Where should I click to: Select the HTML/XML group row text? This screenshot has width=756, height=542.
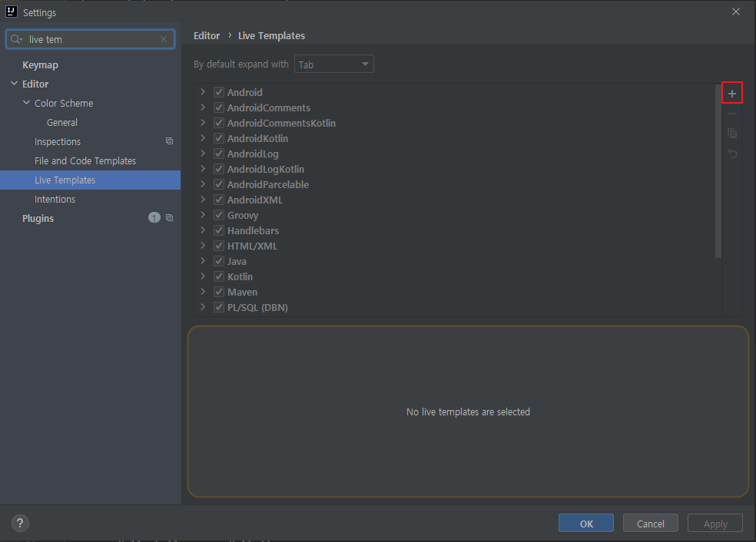pyautogui.click(x=252, y=246)
